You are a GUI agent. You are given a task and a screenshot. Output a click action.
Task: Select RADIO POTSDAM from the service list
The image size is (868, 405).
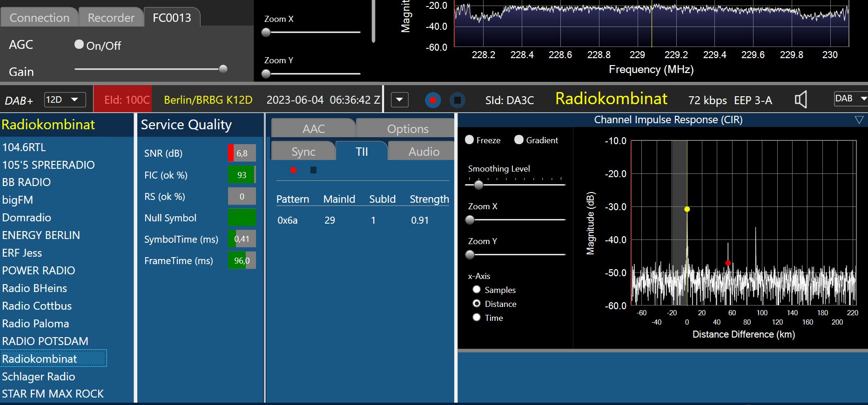[x=45, y=341]
